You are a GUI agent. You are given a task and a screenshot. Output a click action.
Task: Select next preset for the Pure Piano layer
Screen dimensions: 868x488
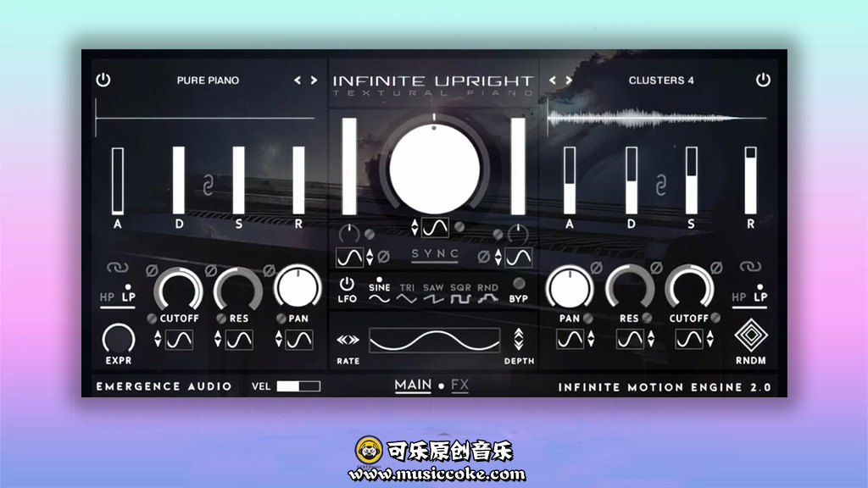pyautogui.click(x=314, y=80)
